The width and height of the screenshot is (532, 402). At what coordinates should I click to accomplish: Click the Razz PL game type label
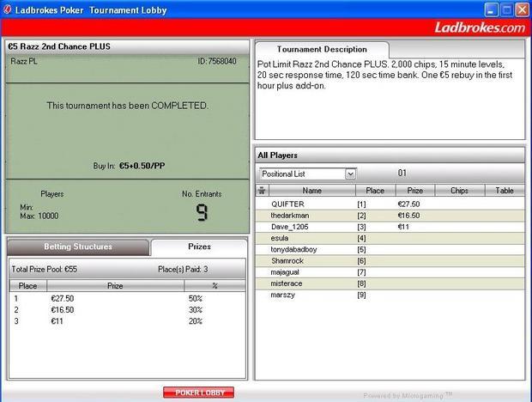point(24,62)
